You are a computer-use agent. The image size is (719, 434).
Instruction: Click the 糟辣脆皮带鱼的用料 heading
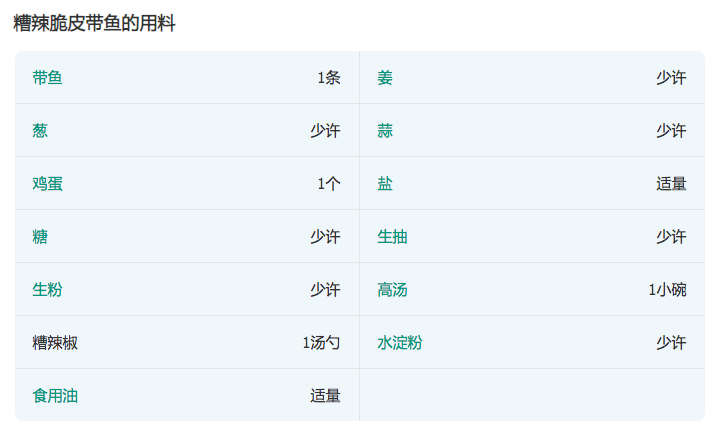point(94,23)
